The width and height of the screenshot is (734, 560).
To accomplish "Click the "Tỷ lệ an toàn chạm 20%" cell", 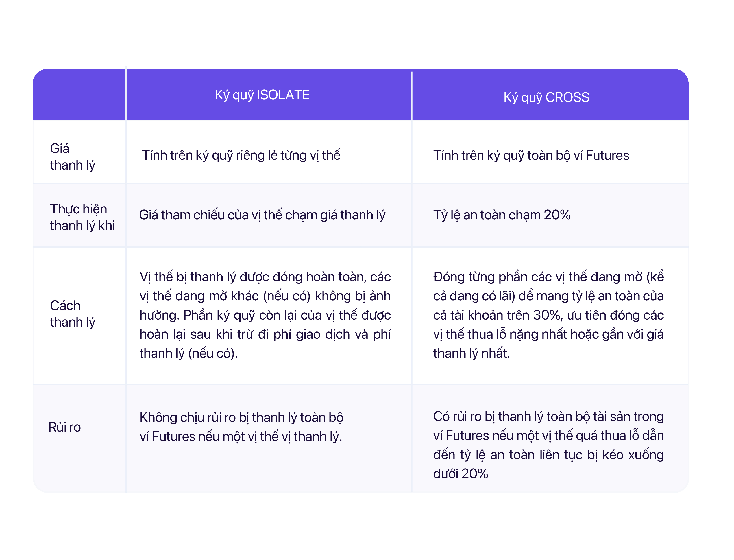I will pyautogui.click(x=501, y=215).
